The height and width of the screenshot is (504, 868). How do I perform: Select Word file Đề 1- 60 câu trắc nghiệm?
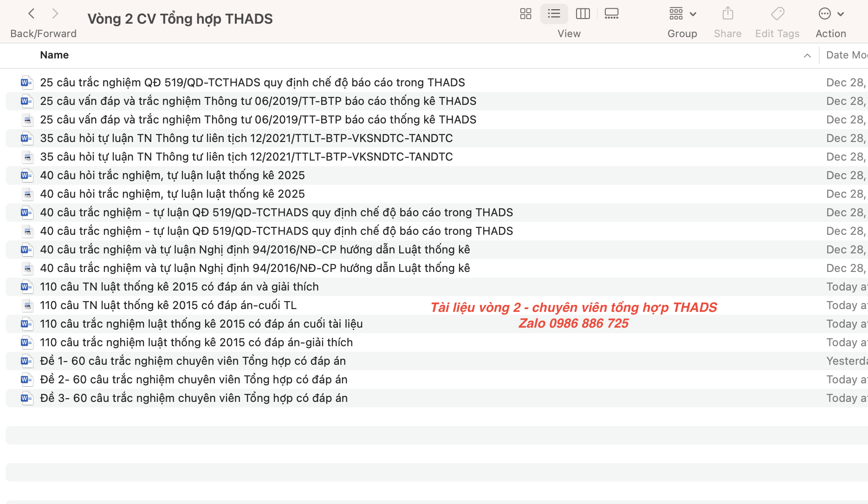point(193,361)
